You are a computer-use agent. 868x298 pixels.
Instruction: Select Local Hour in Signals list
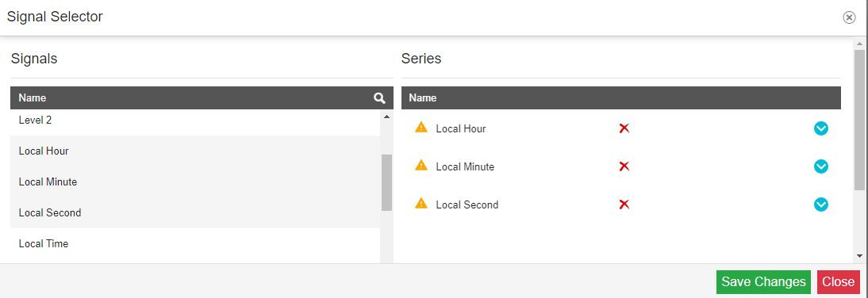coord(195,151)
